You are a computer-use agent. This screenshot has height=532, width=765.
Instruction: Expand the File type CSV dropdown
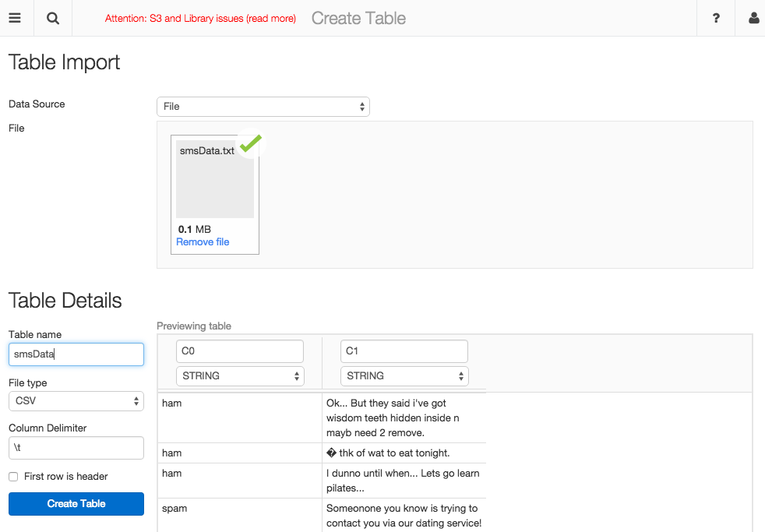(x=76, y=401)
